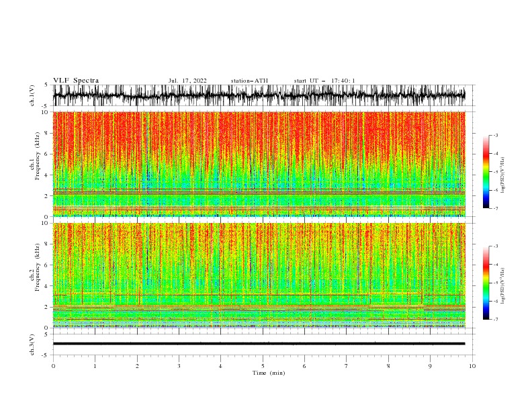The height and width of the screenshot is (411, 532).
Task: Click tick label "3" on the Time axis
Action: [179, 366]
